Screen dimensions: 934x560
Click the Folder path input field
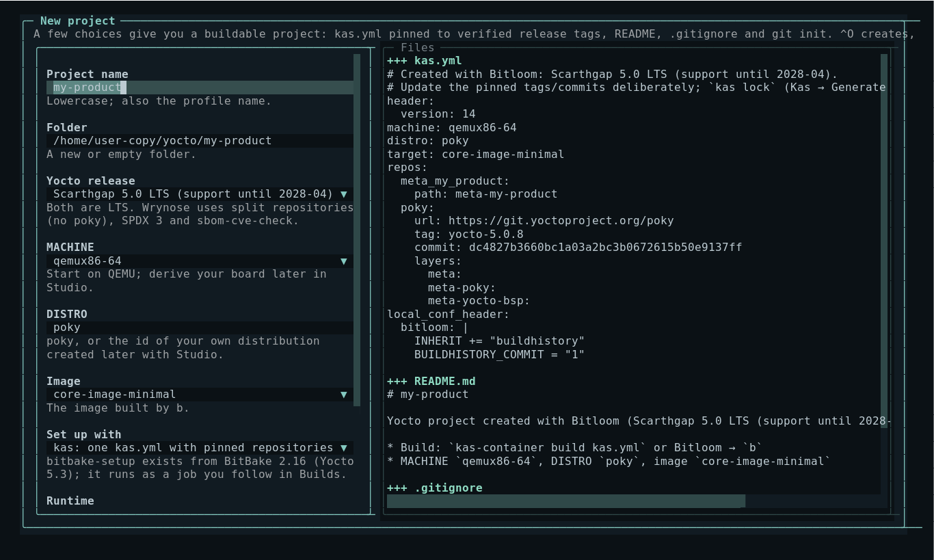point(200,141)
